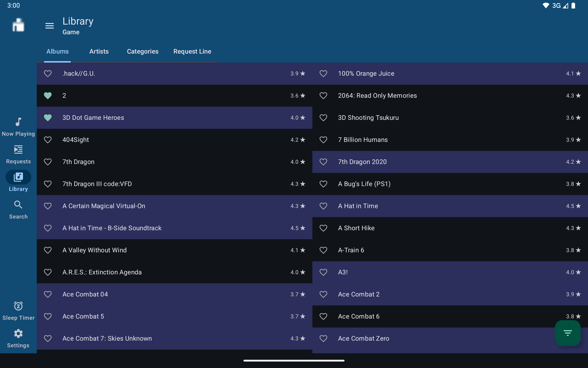Tap the battery status icon
Screen dimensions: 588x368
click(x=573, y=5)
